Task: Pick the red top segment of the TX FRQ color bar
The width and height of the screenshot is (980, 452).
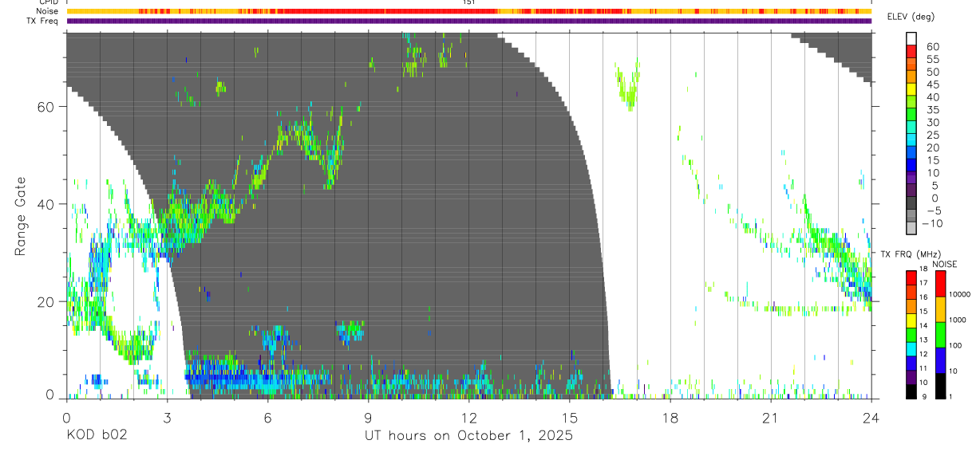Action: pos(911,277)
